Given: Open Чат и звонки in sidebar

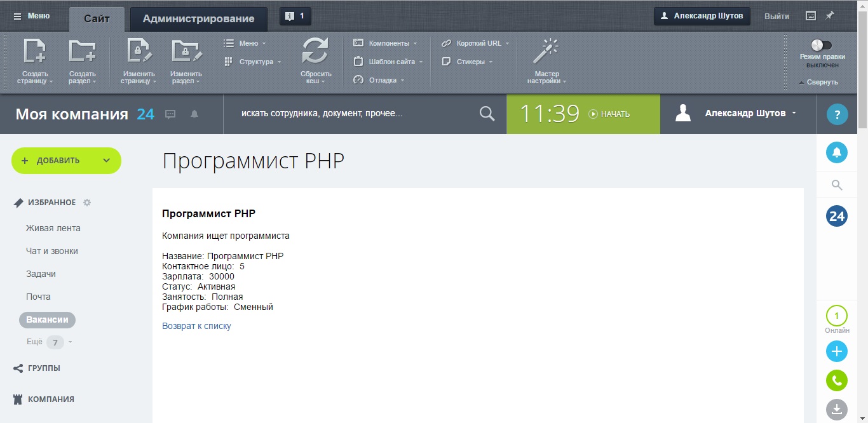Looking at the screenshot, I should click(x=52, y=251).
